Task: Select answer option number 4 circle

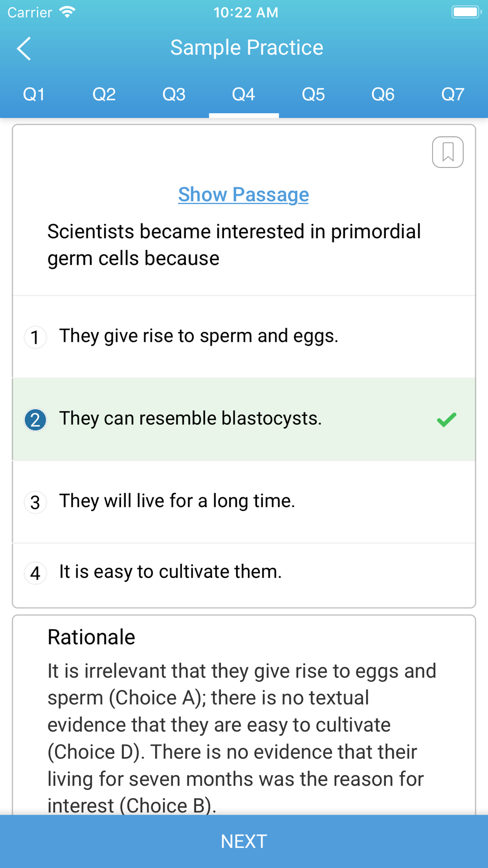Action: [35, 573]
